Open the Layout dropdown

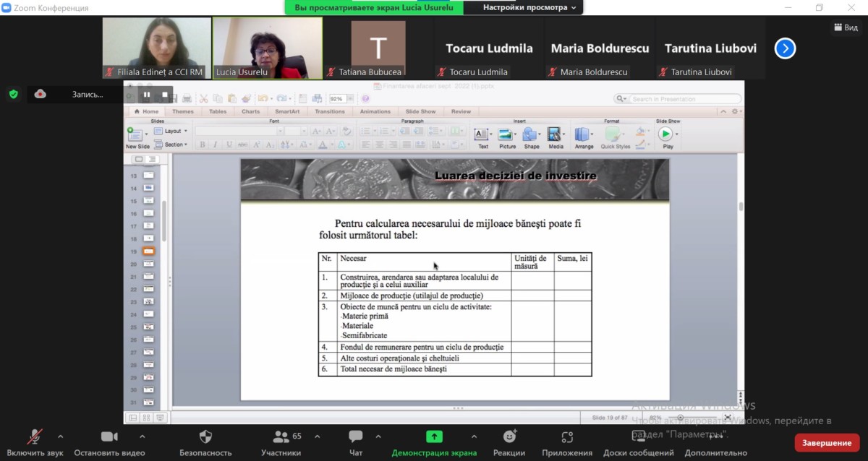click(171, 131)
